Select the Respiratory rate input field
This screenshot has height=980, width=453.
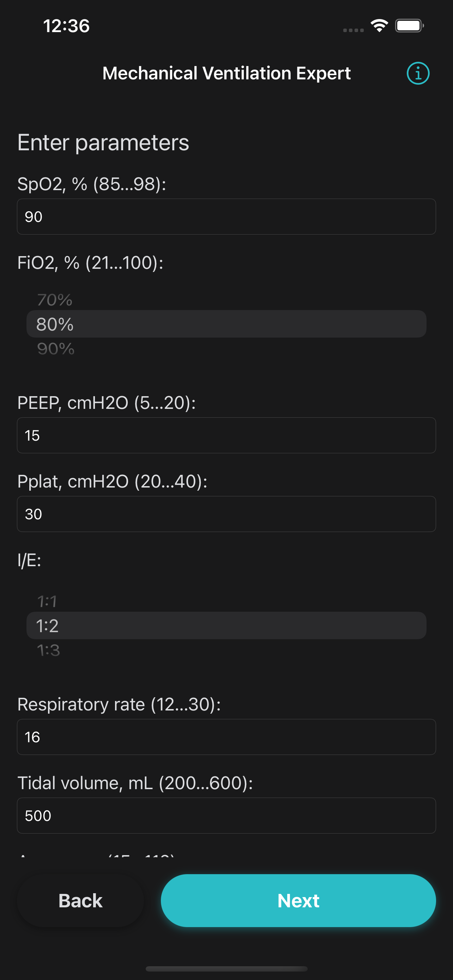(226, 737)
